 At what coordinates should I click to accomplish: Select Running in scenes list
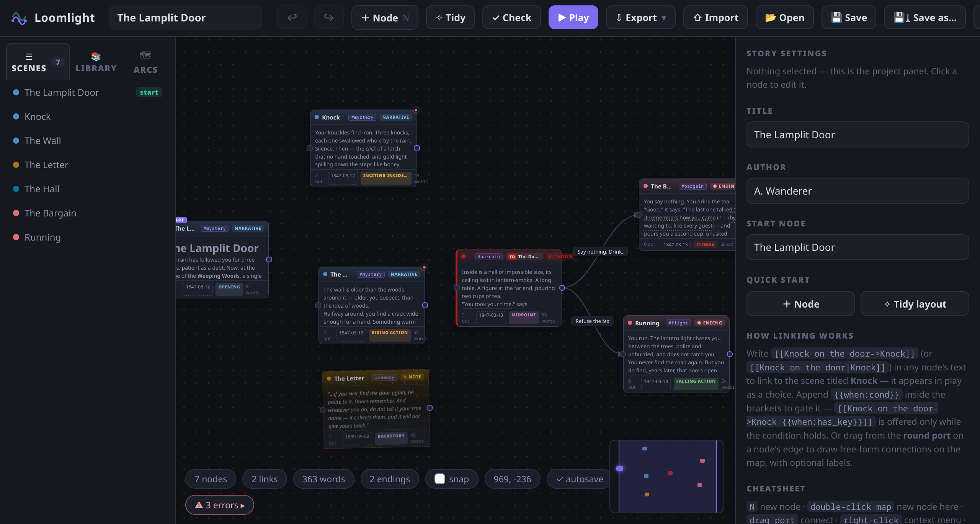88,237
